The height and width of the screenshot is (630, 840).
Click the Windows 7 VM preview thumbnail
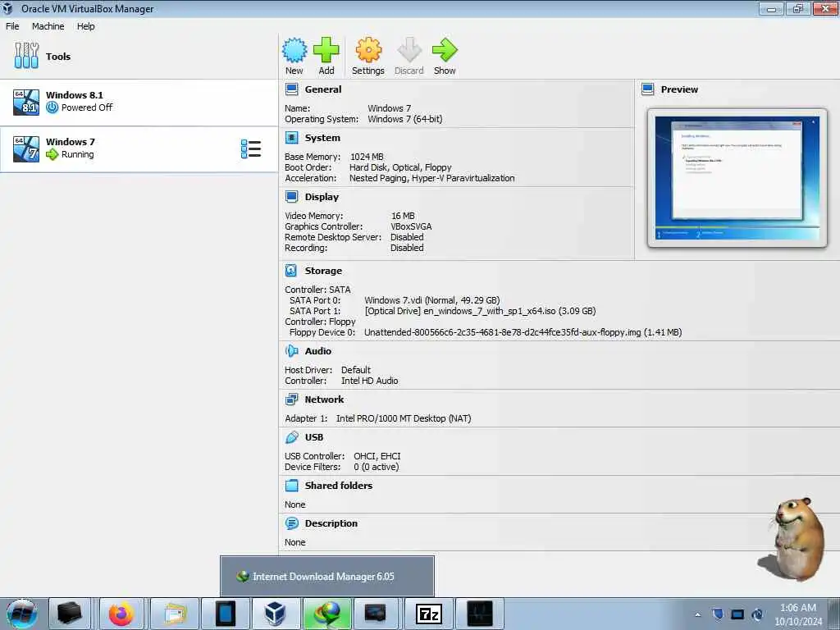pos(737,178)
